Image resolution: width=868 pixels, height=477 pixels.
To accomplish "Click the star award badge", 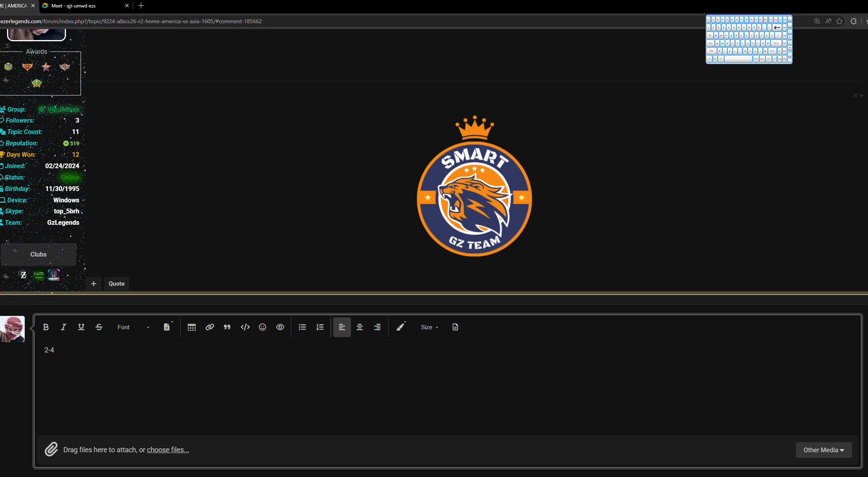I will [x=46, y=67].
